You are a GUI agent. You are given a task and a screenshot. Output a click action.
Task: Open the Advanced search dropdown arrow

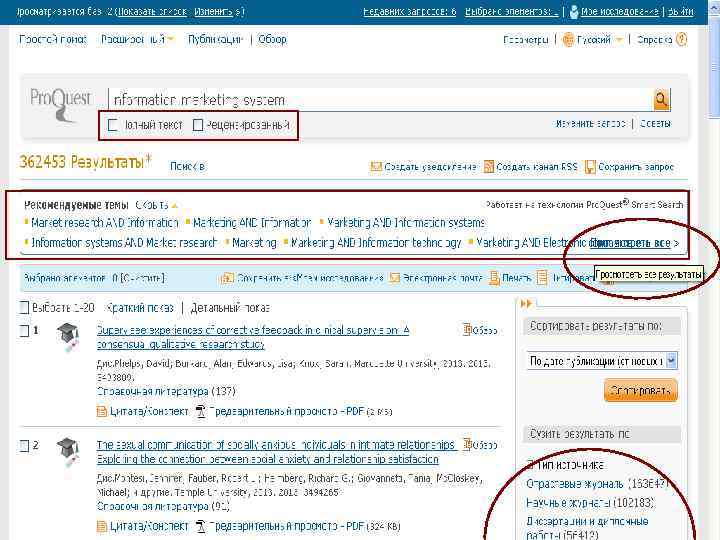(171, 39)
